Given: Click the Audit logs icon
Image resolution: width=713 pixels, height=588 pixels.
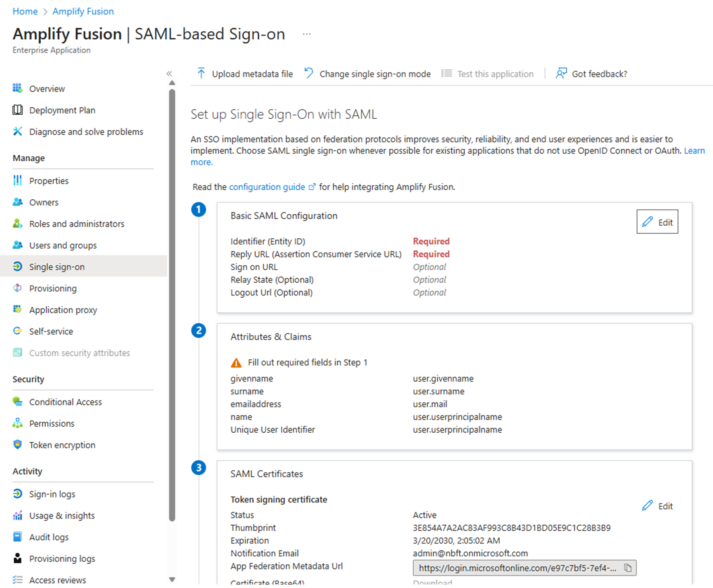Looking at the screenshot, I should coord(17,536).
